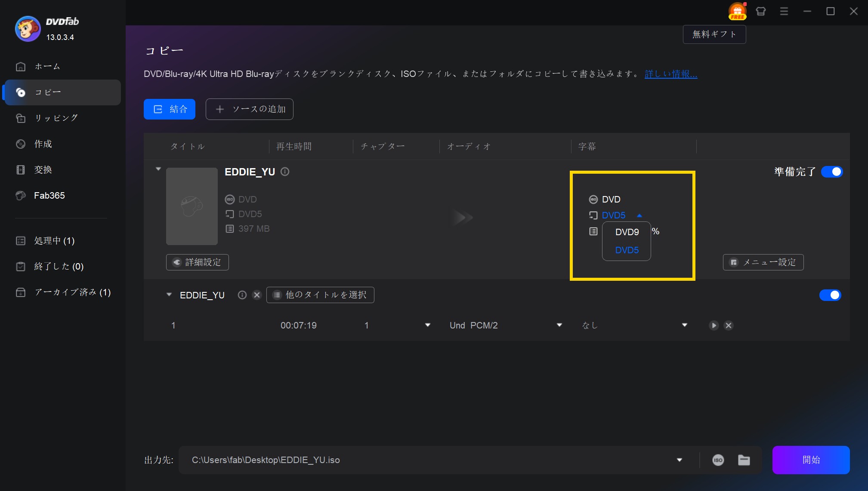Click the DVDFab mascot logo
The image size is (868, 491).
(28, 29)
